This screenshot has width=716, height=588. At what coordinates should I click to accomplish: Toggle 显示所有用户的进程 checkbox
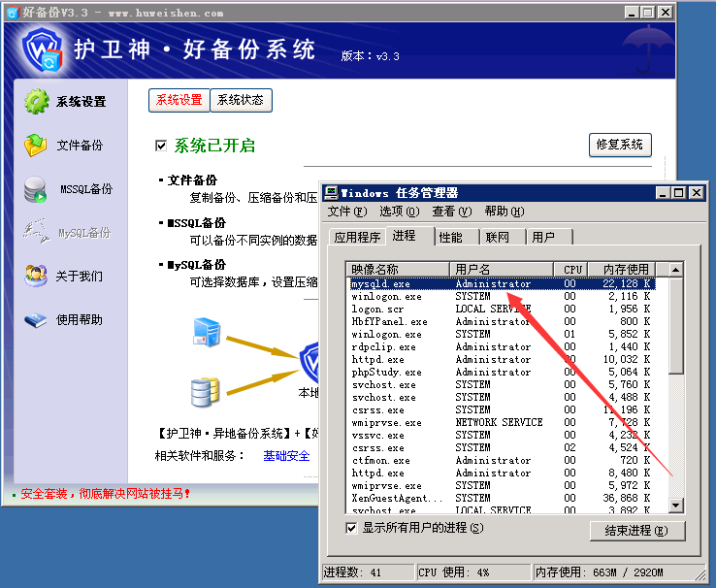(351, 528)
